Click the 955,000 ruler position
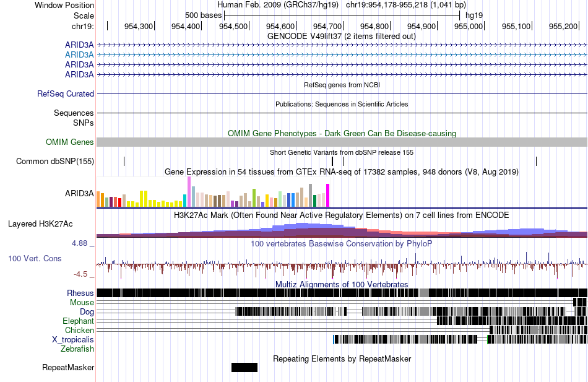This screenshot has width=588, height=382. point(469,26)
